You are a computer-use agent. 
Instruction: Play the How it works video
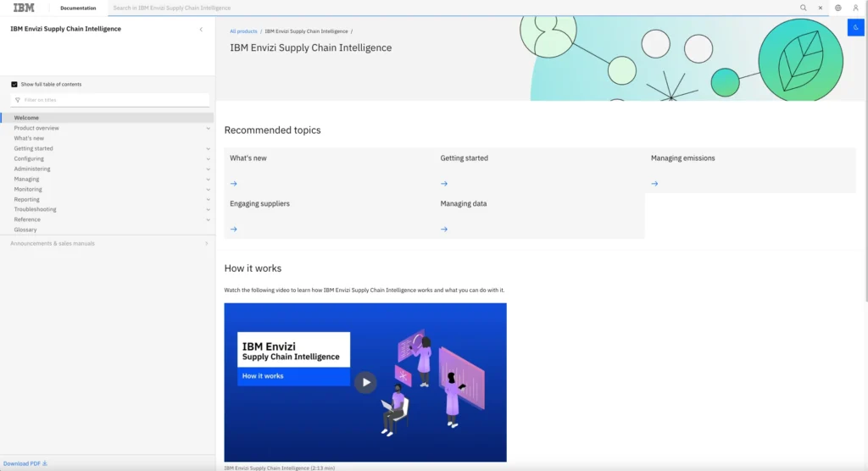click(365, 382)
